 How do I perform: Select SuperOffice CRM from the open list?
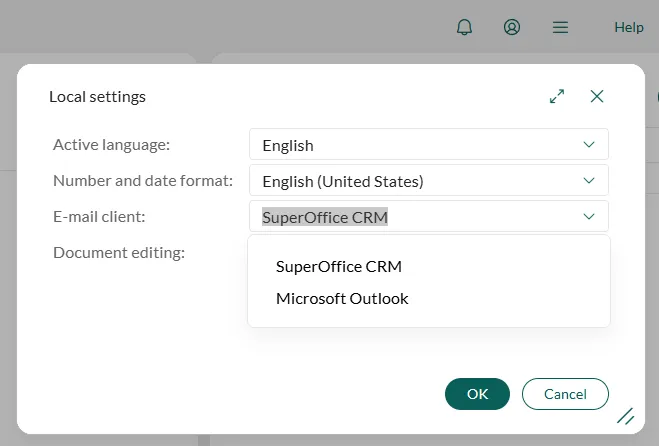(339, 266)
